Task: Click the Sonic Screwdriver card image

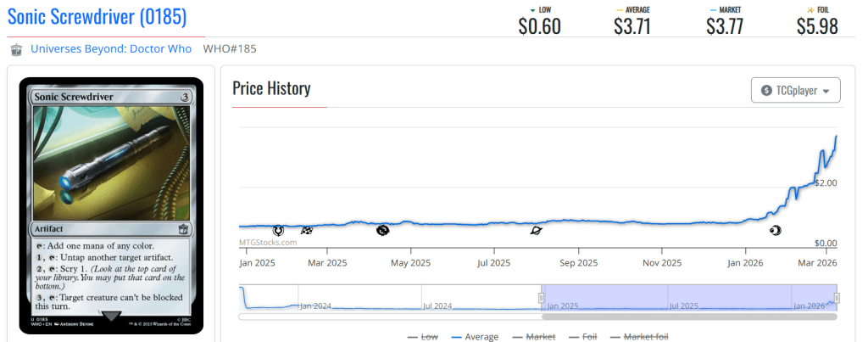Action: pyautogui.click(x=112, y=204)
